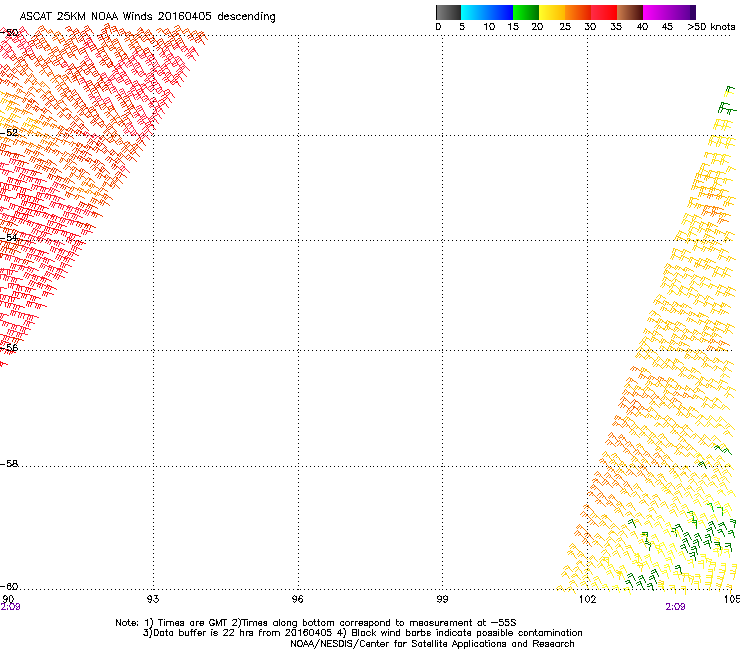
Task: Click the orange 25-30 knots color segment
Action: click(578, 12)
